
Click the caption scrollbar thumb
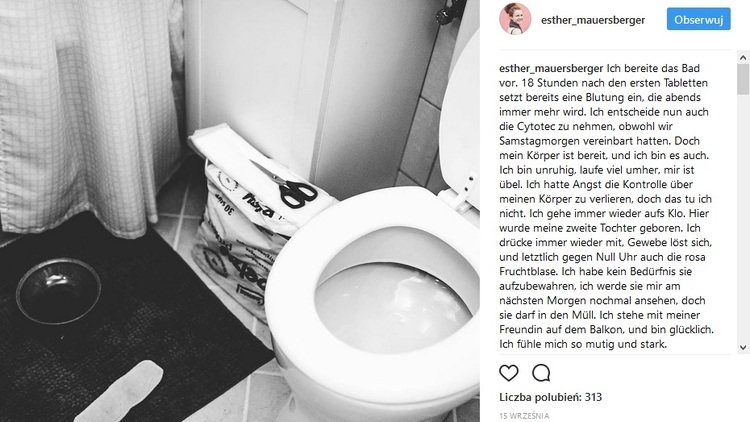point(743,79)
